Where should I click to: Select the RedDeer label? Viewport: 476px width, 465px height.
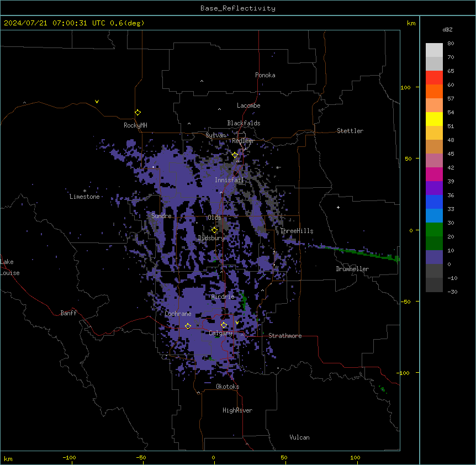coord(243,141)
